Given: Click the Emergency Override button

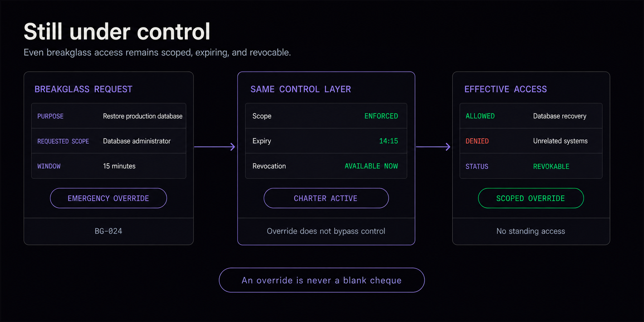Looking at the screenshot, I should tap(108, 198).
